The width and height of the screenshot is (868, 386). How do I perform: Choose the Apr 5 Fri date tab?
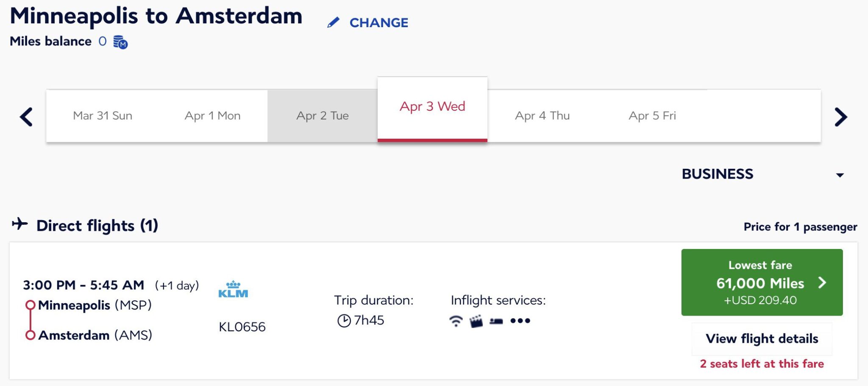tap(652, 116)
